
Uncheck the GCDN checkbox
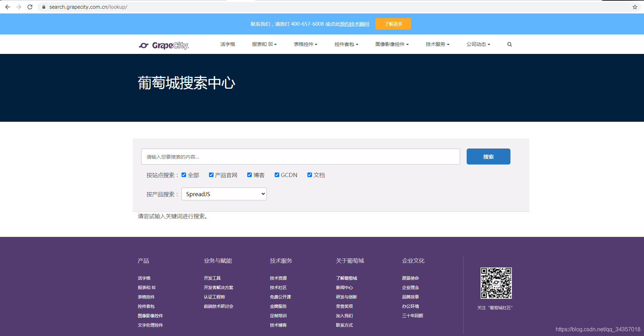pyautogui.click(x=277, y=175)
